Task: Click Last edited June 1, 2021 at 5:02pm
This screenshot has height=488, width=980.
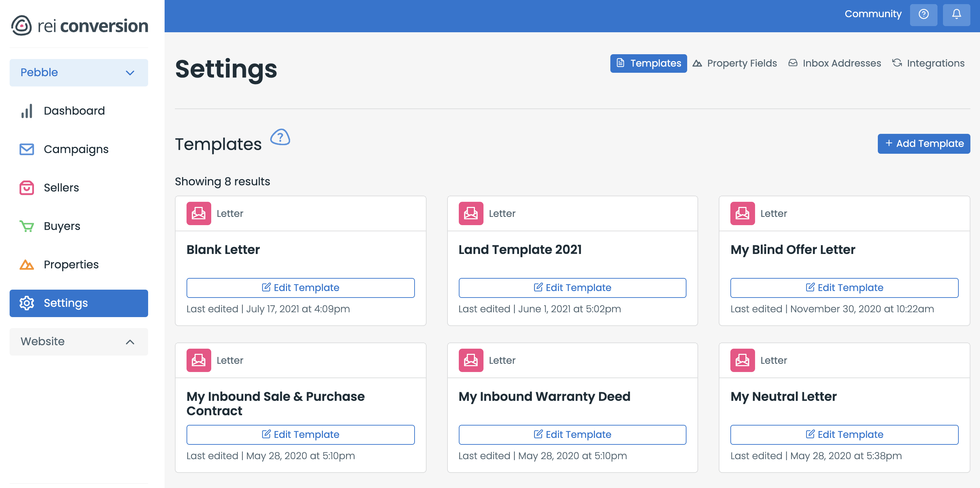Action: pos(539,309)
